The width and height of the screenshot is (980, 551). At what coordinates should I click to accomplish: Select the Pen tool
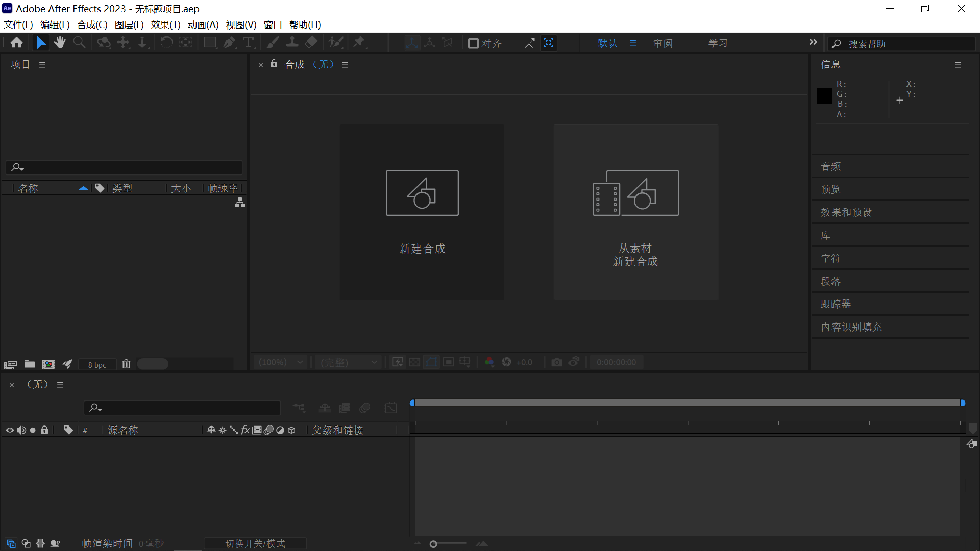click(x=230, y=43)
